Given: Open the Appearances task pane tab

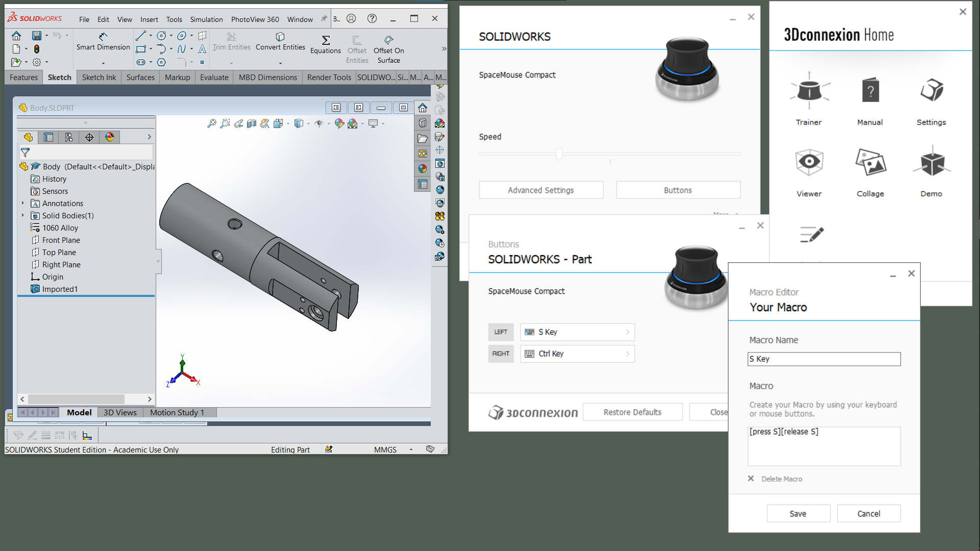Looking at the screenshot, I should [423, 168].
